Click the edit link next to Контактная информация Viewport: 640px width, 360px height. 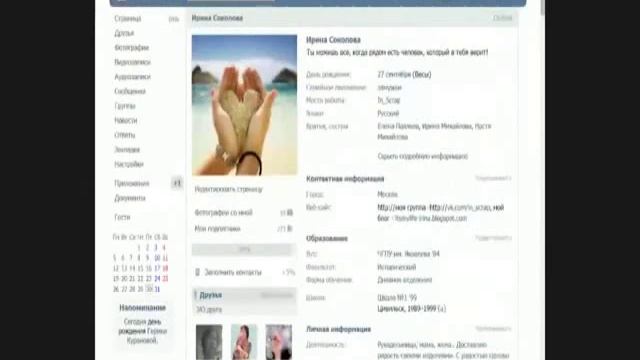coord(493,178)
